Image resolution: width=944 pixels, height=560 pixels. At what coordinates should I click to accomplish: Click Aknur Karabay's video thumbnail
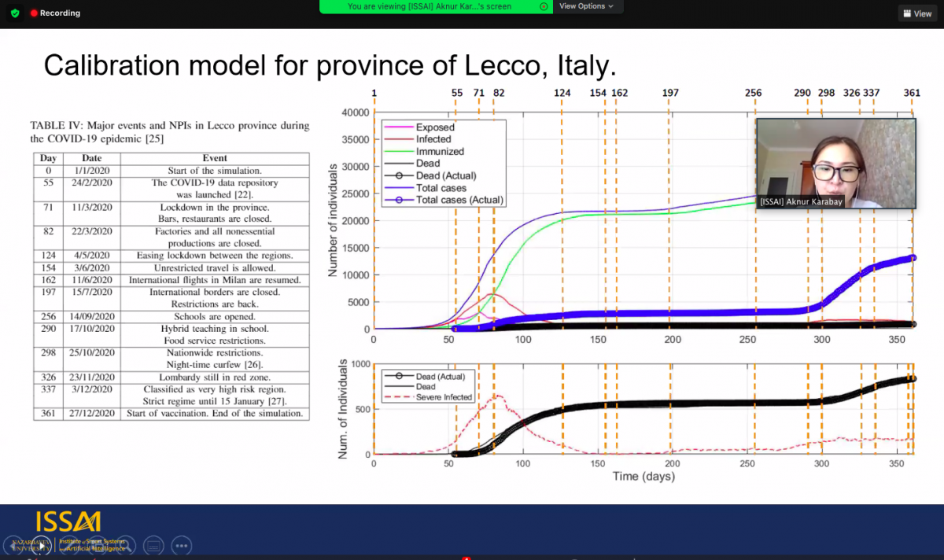[835, 164]
